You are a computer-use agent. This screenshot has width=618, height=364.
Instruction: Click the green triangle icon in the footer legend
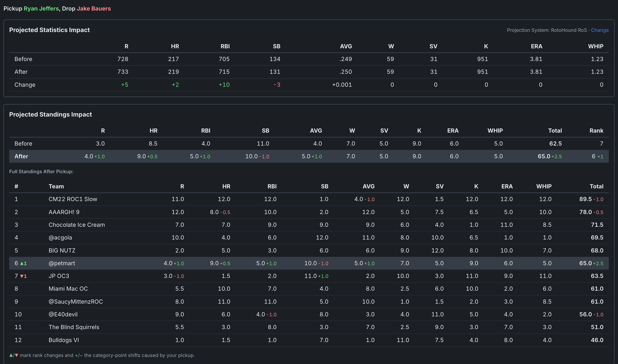tap(11, 355)
